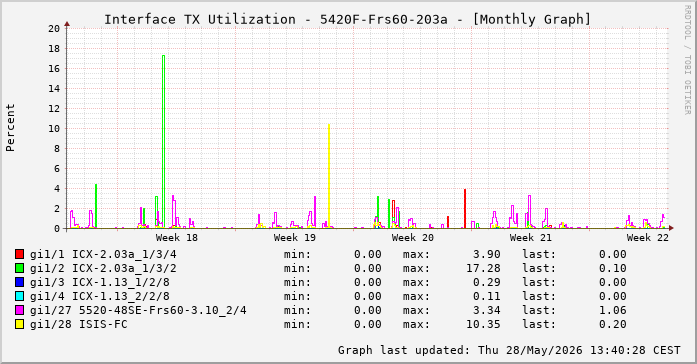Image resolution: width=697 pixels, height=364 pixels.
Task: Select legend label gi1/27 5520-48SE-Frs60-3.10_2/4
Action: click(138, 310)
